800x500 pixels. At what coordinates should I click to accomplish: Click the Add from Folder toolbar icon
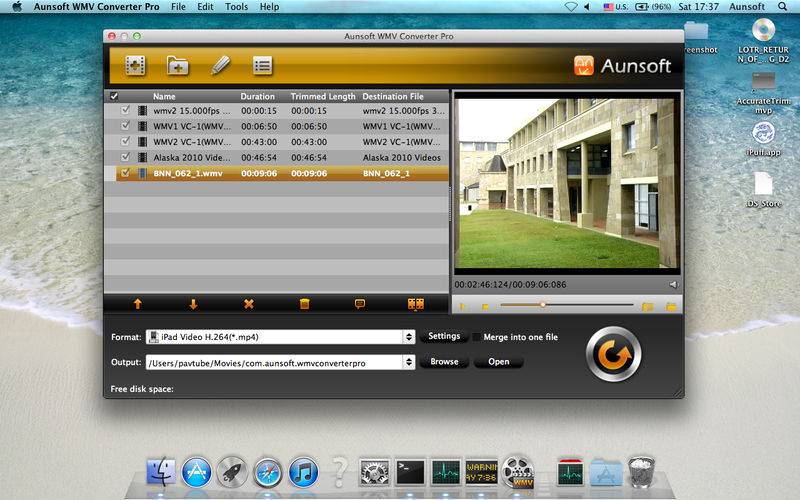tap(178, 66)
